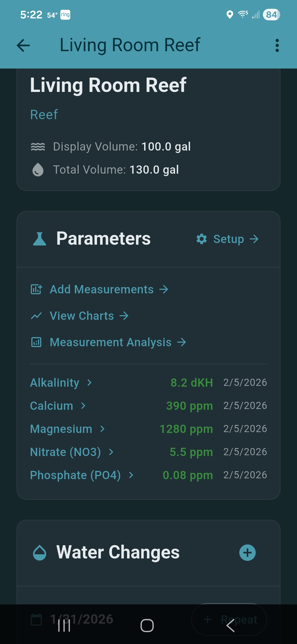This screenshot has width=297, height=644.
Task: Tap the View Charts trend line icon
Action: (x=36, y=316)
